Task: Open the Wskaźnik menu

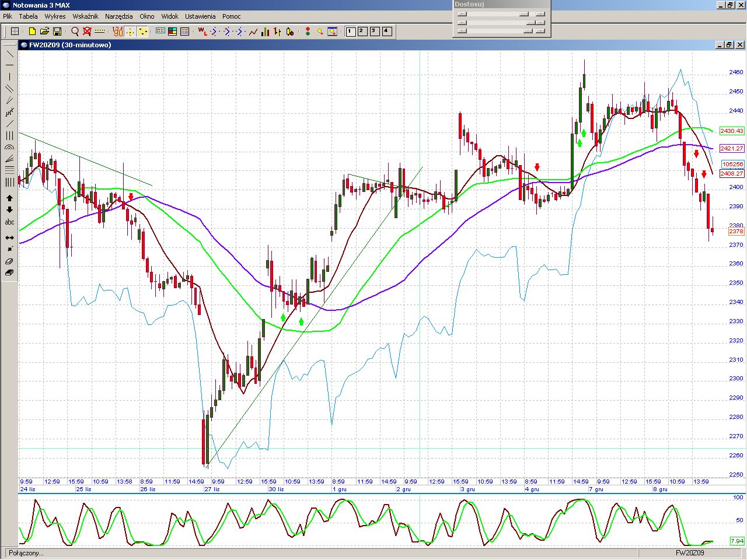Action: coord(85,16)
